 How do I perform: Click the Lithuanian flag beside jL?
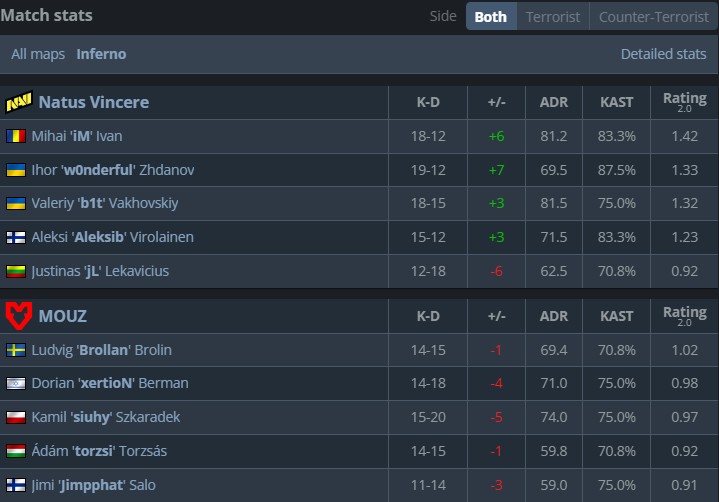click(x=16, y=271)
